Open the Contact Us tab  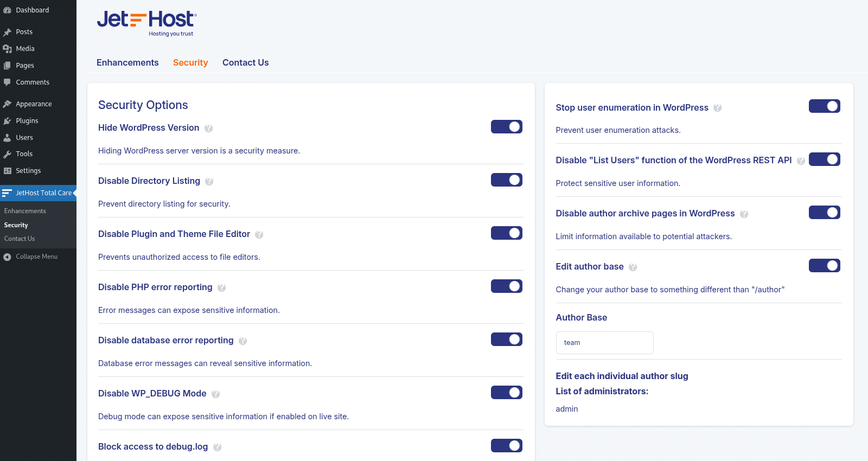click(x=246, y=62)
